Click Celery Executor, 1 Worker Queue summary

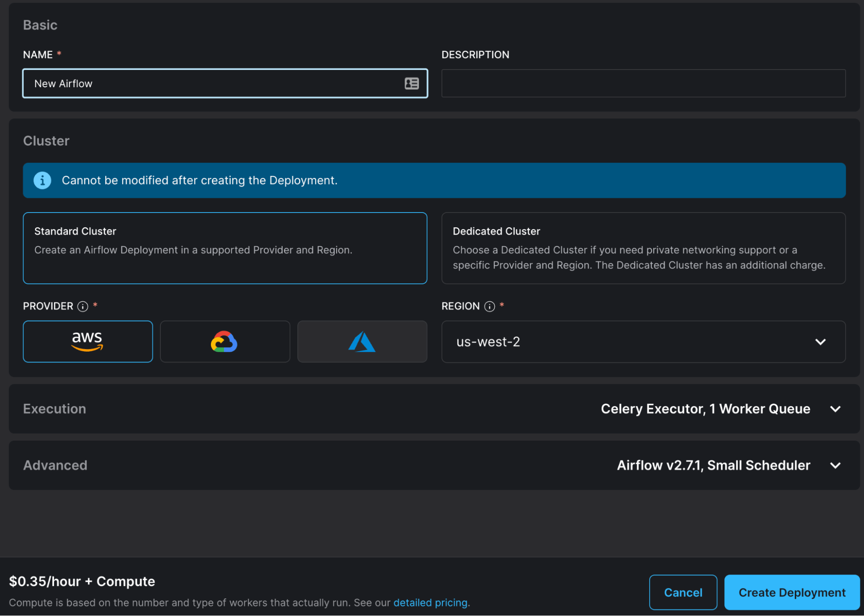coord(705,409)
